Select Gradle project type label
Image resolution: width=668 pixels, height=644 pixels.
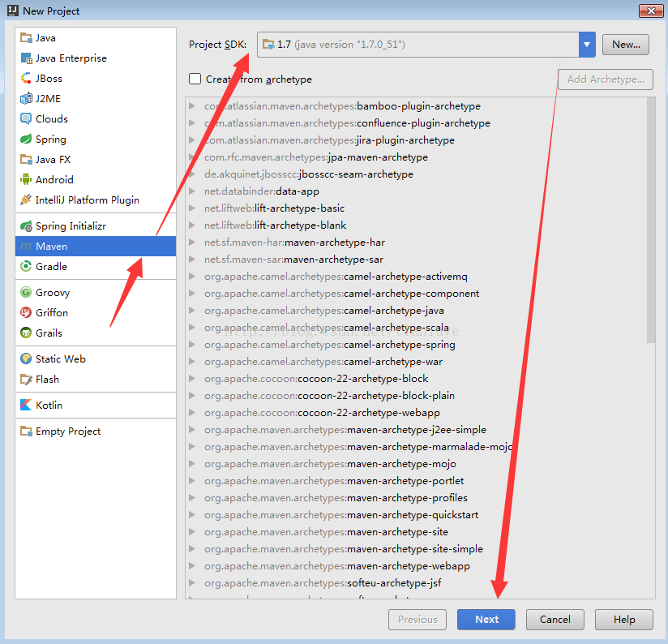[x=52, y=266]
